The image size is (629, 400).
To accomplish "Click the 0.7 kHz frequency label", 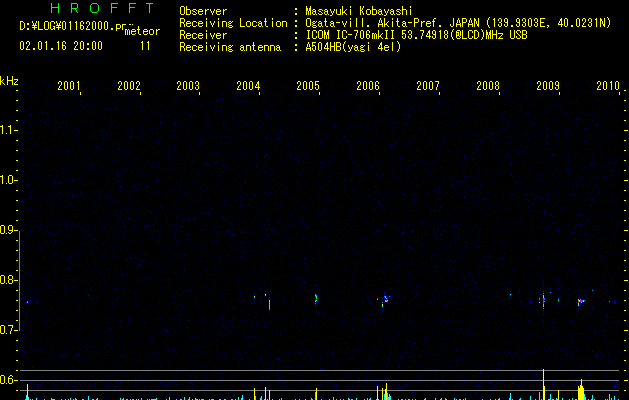I will (x=8, y=330).
